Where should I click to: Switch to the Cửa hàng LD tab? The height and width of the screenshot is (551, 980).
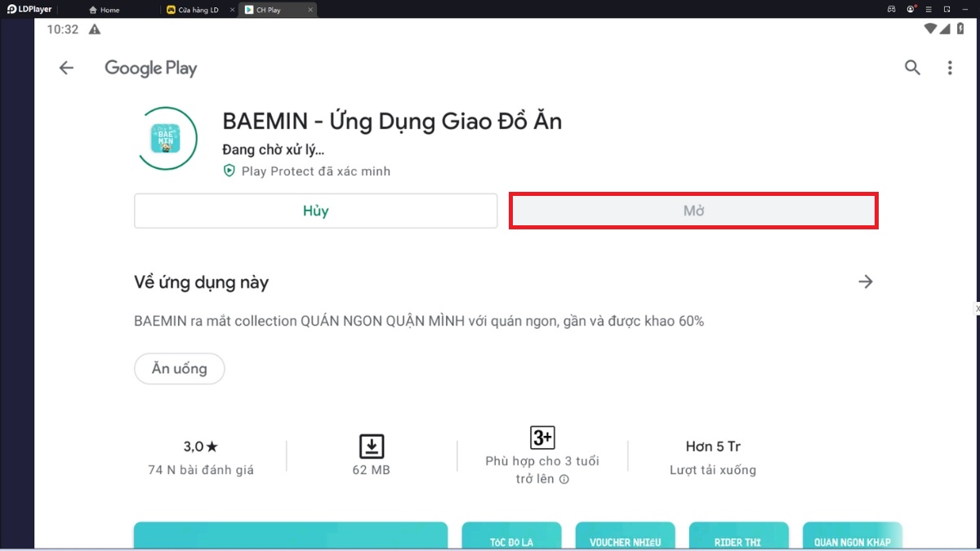tap(198, 10)
